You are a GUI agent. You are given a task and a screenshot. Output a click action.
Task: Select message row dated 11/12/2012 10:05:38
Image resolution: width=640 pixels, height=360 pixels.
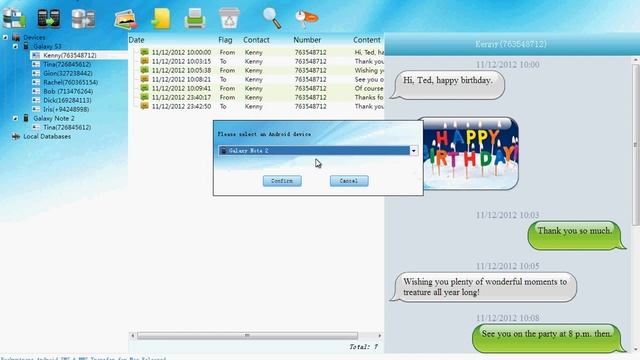coord(258,70)
